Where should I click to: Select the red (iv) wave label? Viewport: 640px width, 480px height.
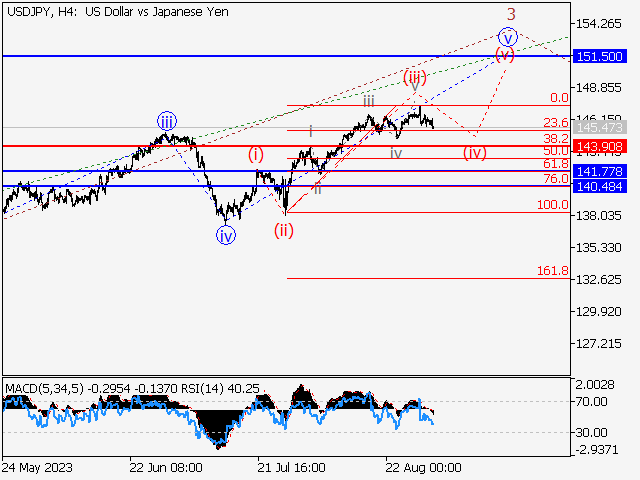click(475, 153)
